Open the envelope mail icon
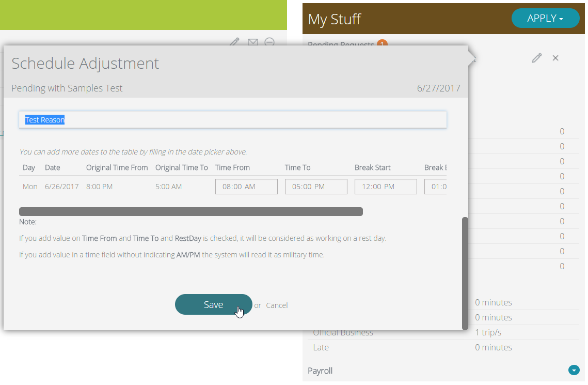Image resolution: width=588 pixels, height=385 pixels. click(x=252, y=42)
